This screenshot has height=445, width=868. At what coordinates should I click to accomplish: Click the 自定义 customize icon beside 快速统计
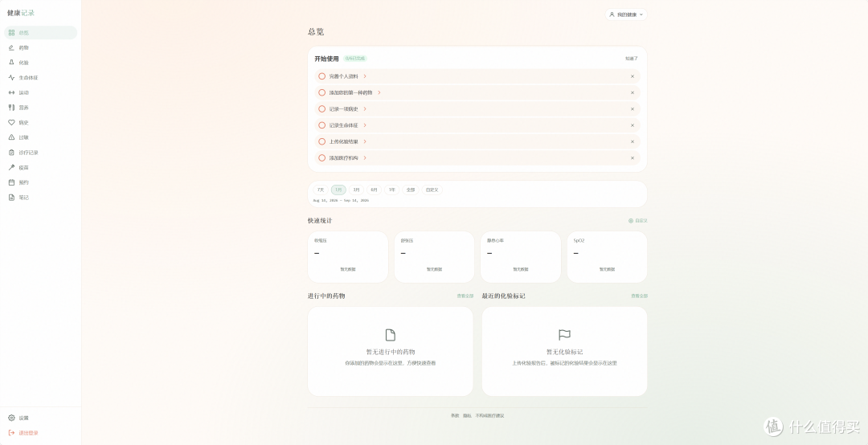tap(631, 220)
